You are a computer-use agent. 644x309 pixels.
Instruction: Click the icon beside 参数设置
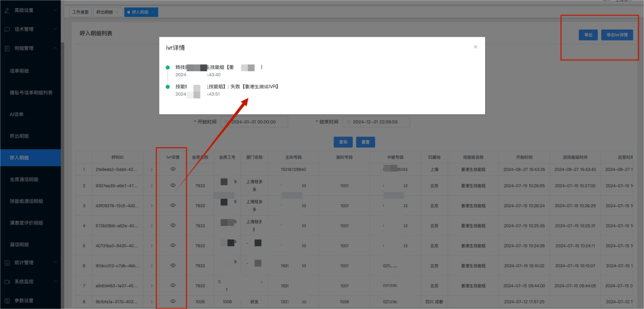coord(7,300)
